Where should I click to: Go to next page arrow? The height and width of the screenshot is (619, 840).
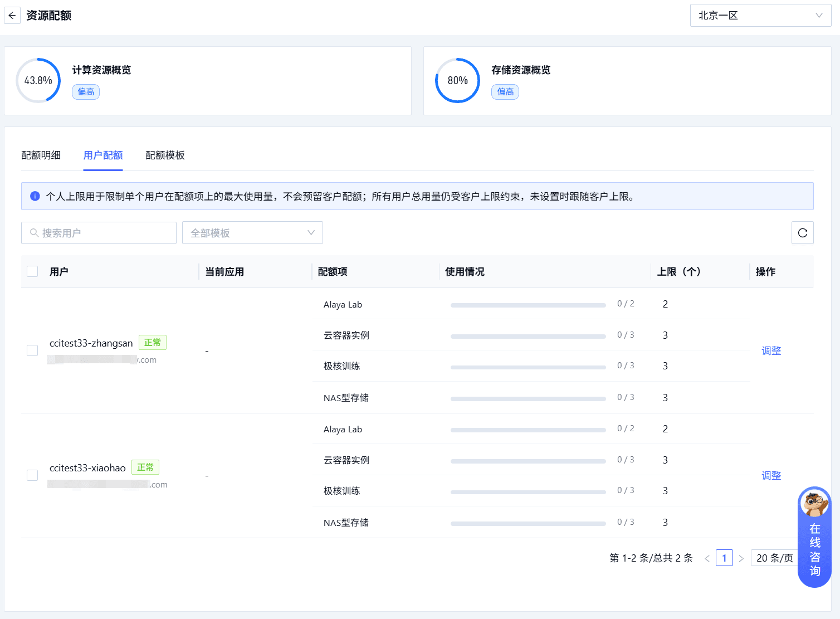[x=741, y=558]
